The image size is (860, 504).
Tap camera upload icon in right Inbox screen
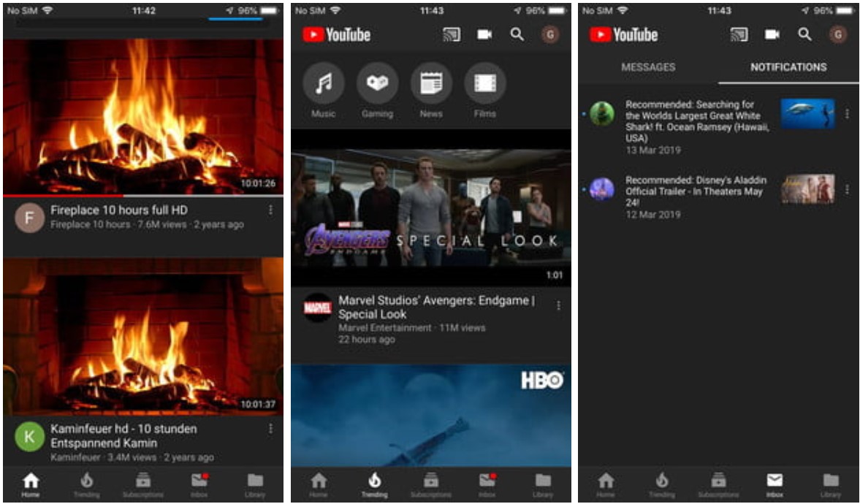pyautogui.click(x=772, y=34)
